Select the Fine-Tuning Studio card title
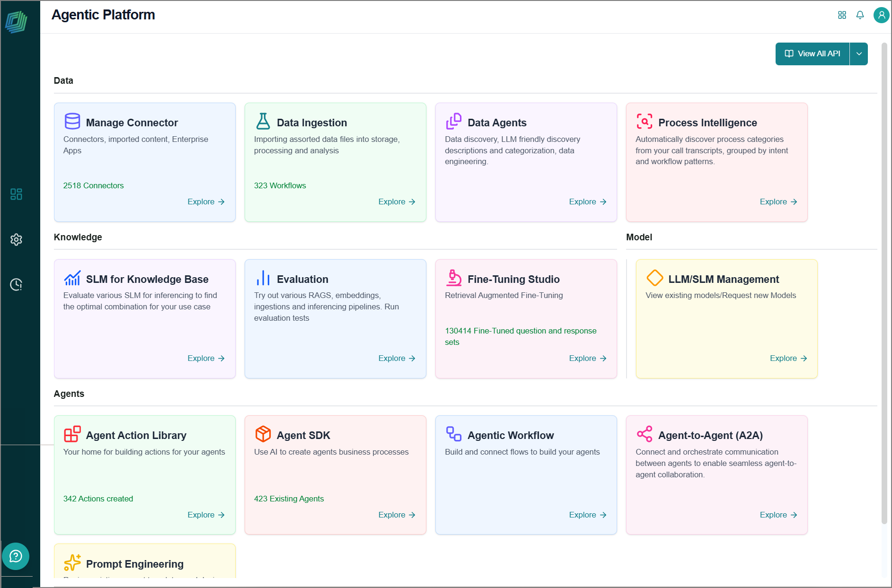 point(513,279)
